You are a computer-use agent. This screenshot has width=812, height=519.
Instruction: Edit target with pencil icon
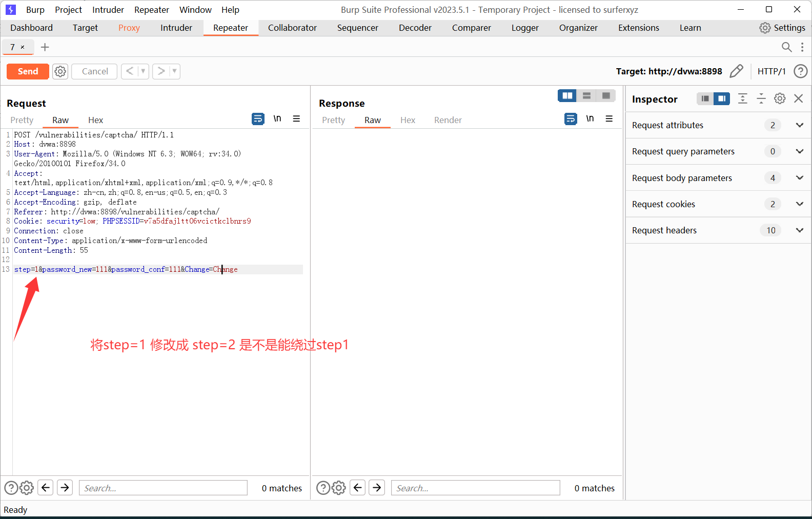736,71
